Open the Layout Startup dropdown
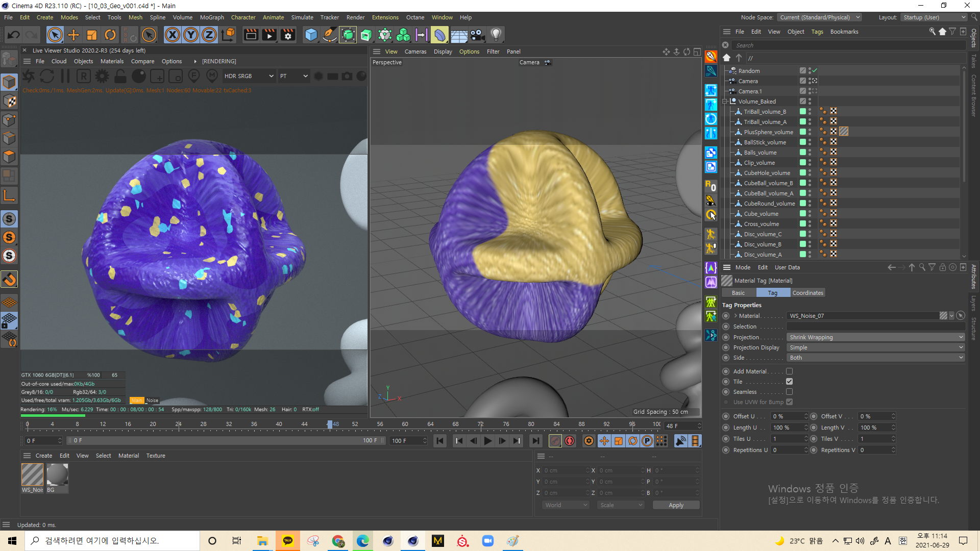Image resolution: width=980 pixels, height=551 pixels. coord(934,17)
